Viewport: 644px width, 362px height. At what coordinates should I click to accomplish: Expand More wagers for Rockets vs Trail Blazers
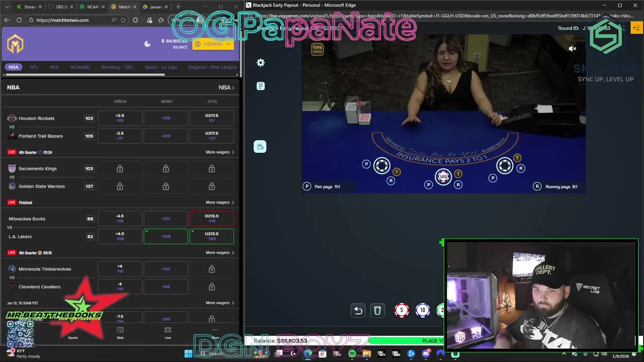point(220,152)
